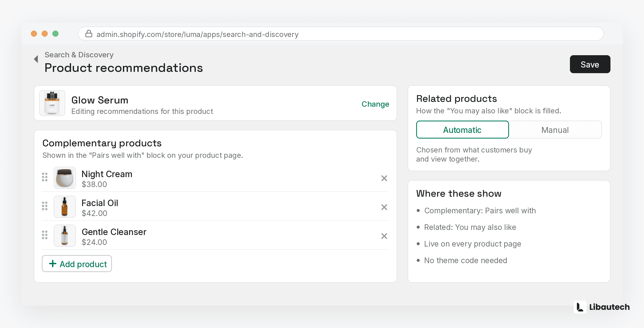
Task: Add a complementary product
Action: pyautogui.click(x=77, y=264)
